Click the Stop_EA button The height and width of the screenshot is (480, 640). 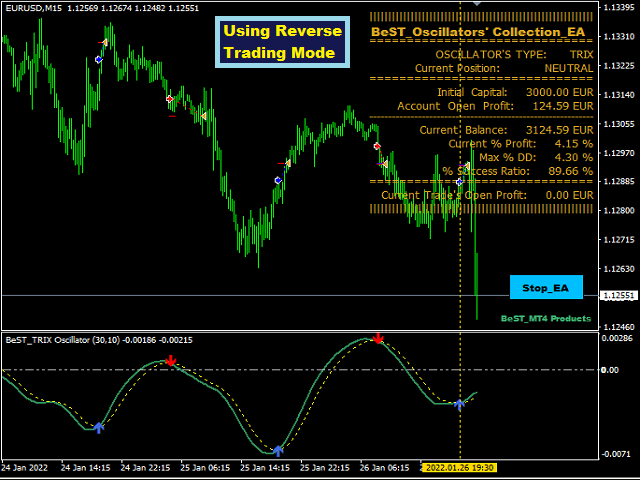coord(545,288)
